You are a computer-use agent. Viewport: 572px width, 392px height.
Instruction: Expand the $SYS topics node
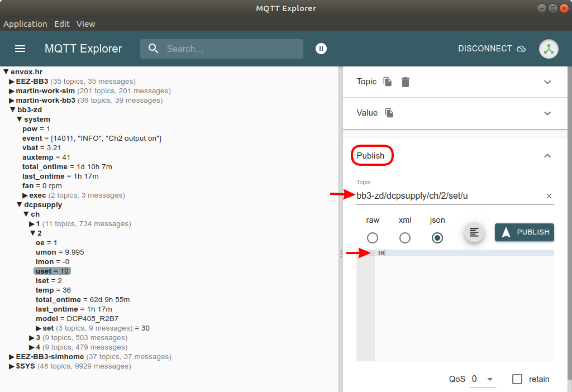12,366
